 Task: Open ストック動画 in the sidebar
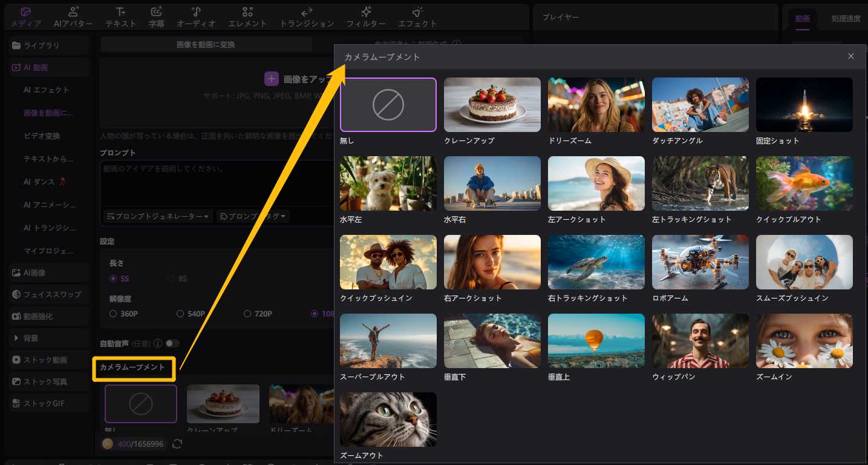click(45, 360)
